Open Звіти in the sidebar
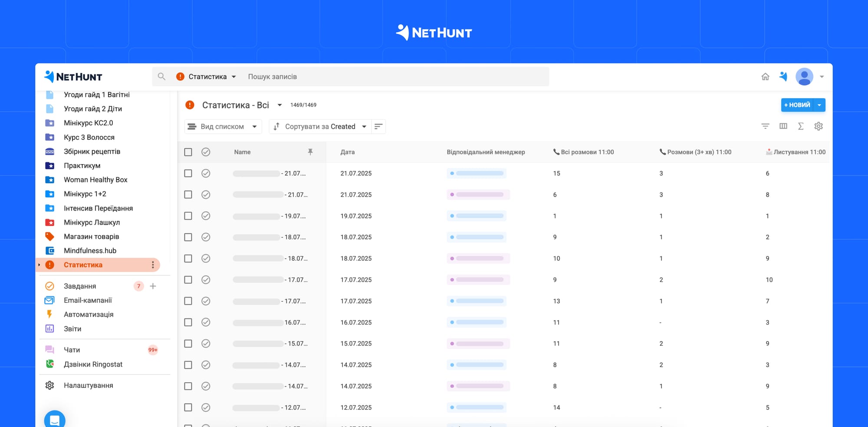The width and height of the screenshot is (868, 427). coord(72,329)
